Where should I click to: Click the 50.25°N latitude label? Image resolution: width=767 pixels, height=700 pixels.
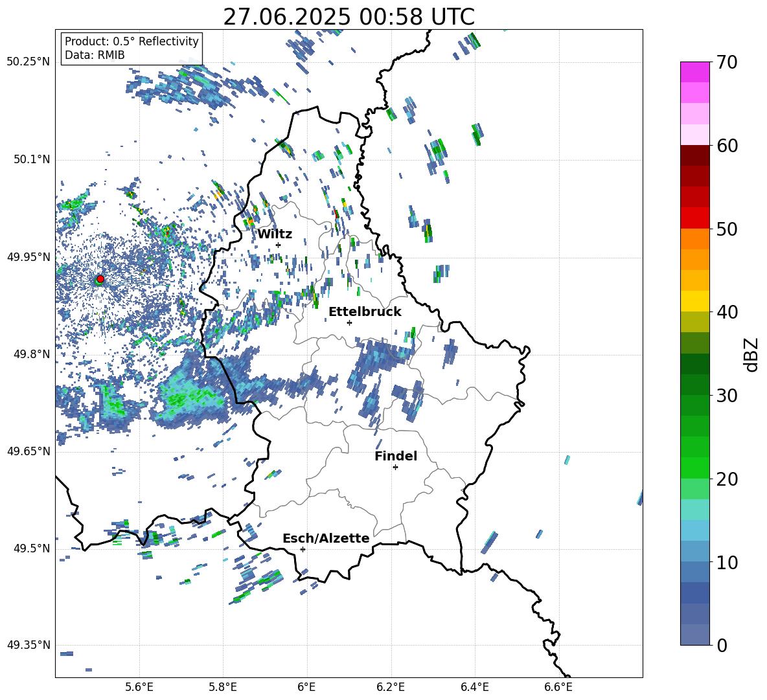click(29, 62)
